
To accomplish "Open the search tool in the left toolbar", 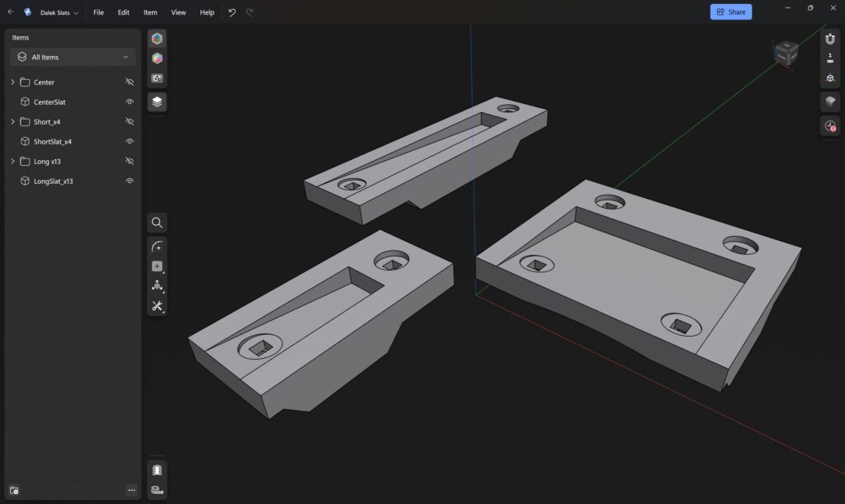I will pos(157,223).
